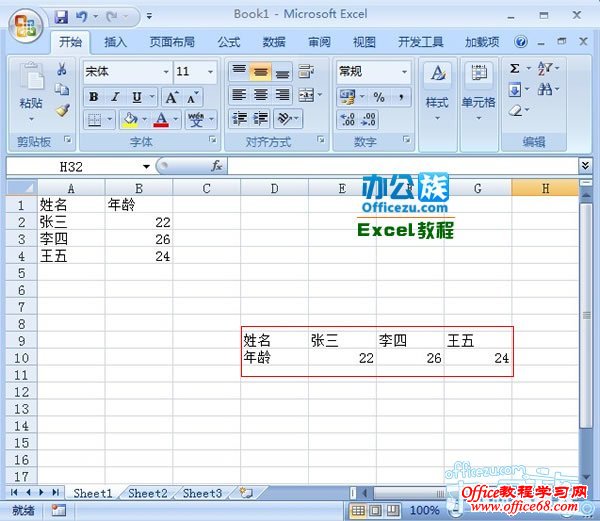
Task: Select column H header
Action: pos(545,188)
